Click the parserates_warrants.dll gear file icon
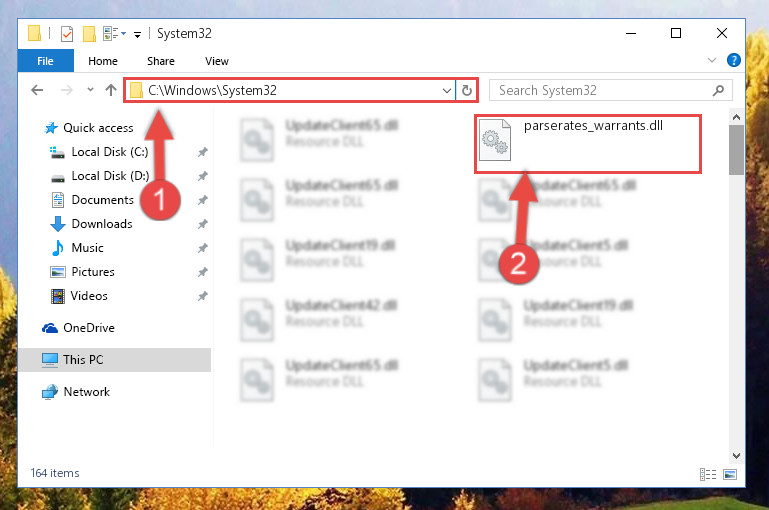 495,140
